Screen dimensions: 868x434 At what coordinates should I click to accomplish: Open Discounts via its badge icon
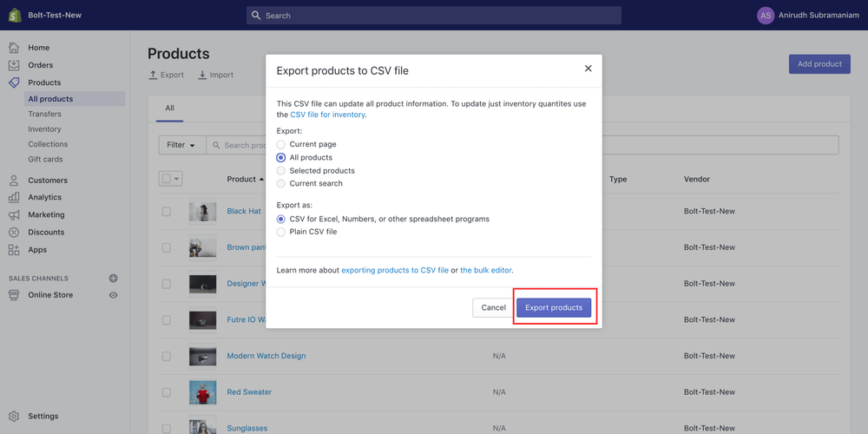pos(14,233)
